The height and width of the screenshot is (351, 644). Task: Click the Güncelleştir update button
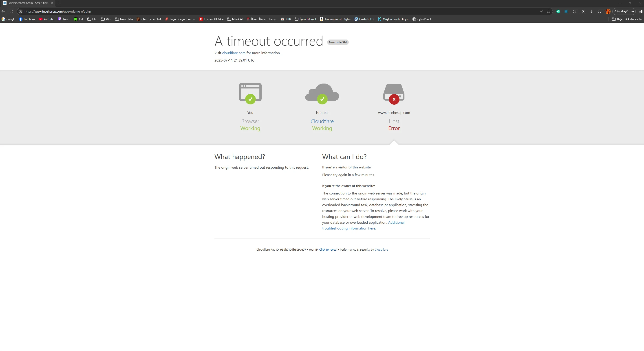(621, 11)
